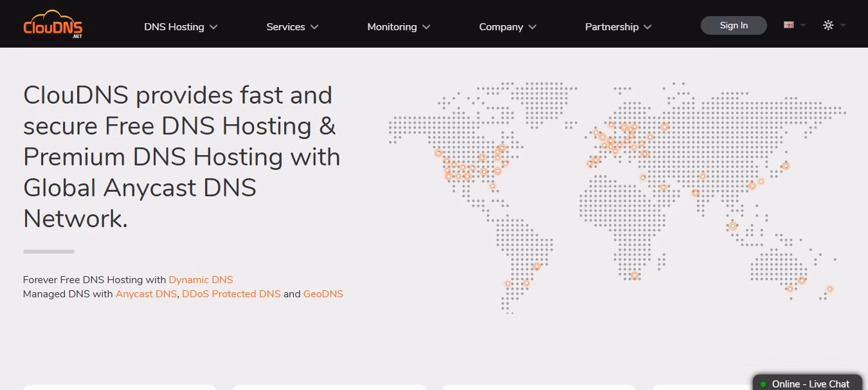This screenshot has width=868, height=390.
Task: Click the green online status dot
Action: (x=763, y=384)
